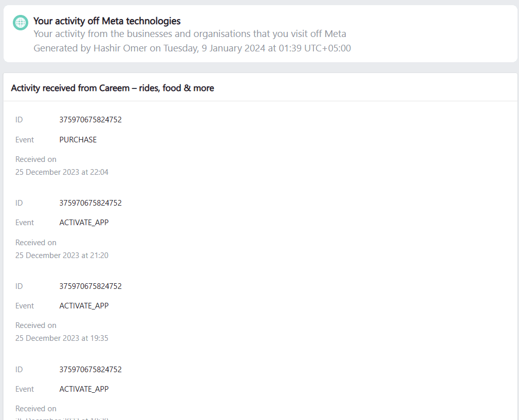Select the "Activity received from Careem" section header
519x420 pixels.
click(x=113, y=88)
